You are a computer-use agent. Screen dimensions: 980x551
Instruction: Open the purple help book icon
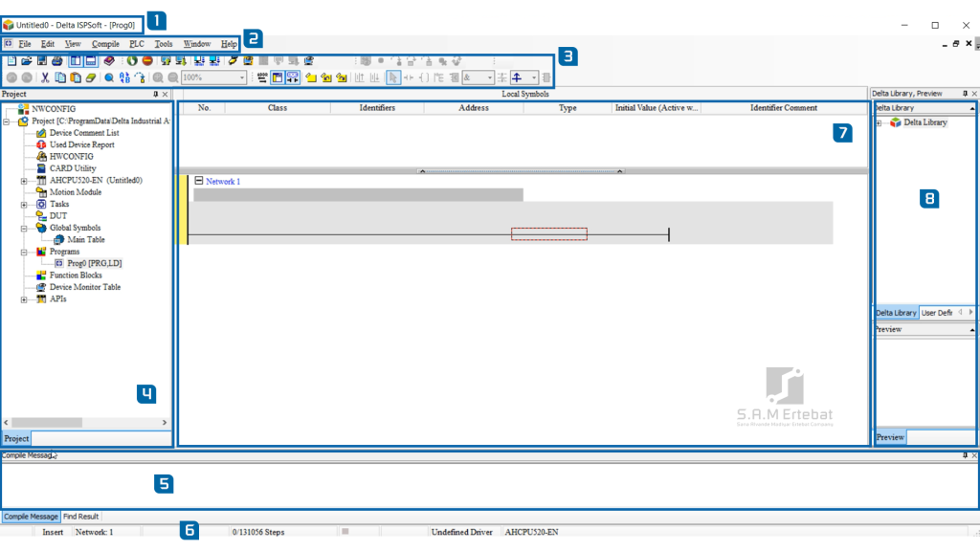click(109, 60)
